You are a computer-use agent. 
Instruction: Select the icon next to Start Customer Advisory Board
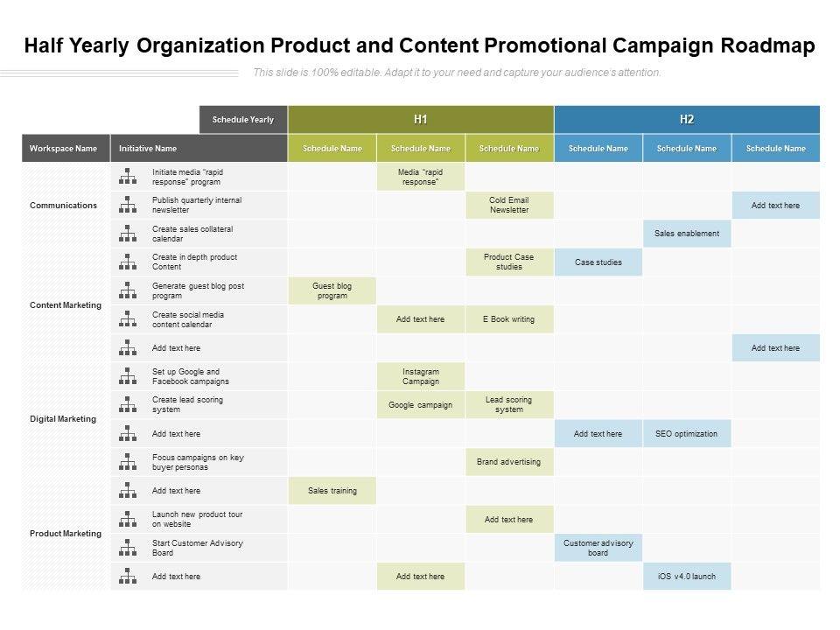coord(129,548)
